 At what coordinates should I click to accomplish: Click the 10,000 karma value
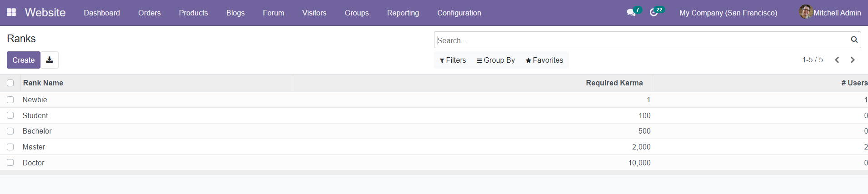(x=639, y=163)
